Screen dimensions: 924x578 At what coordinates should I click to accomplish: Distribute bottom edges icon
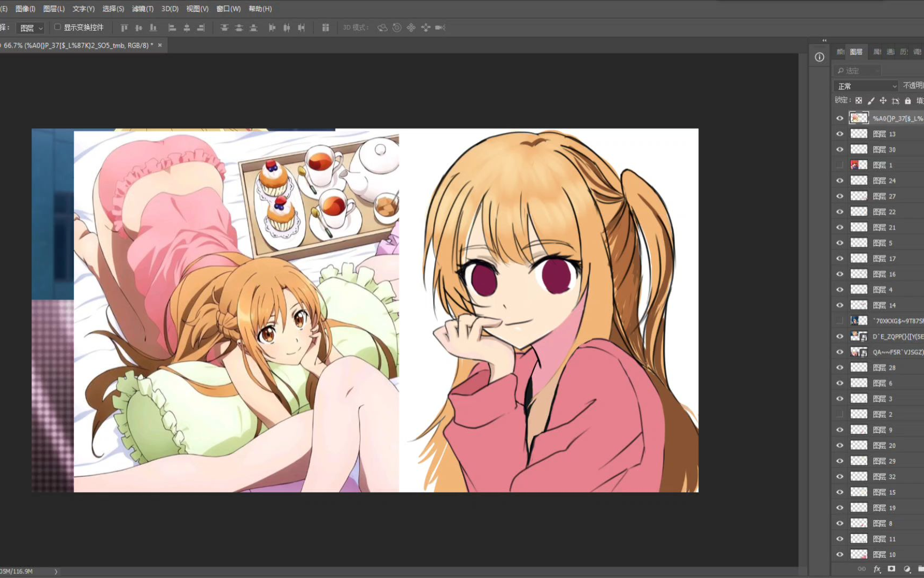253,28
